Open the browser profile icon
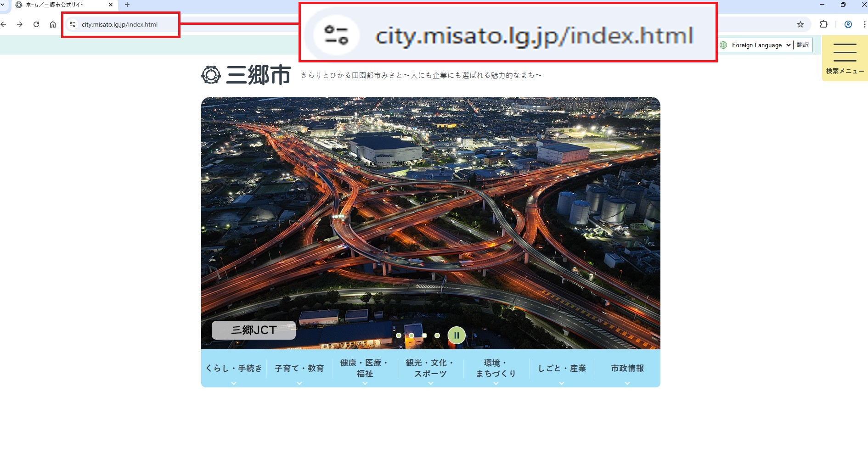The width and height of the screenshot is (868, 470). coord(848,24)
